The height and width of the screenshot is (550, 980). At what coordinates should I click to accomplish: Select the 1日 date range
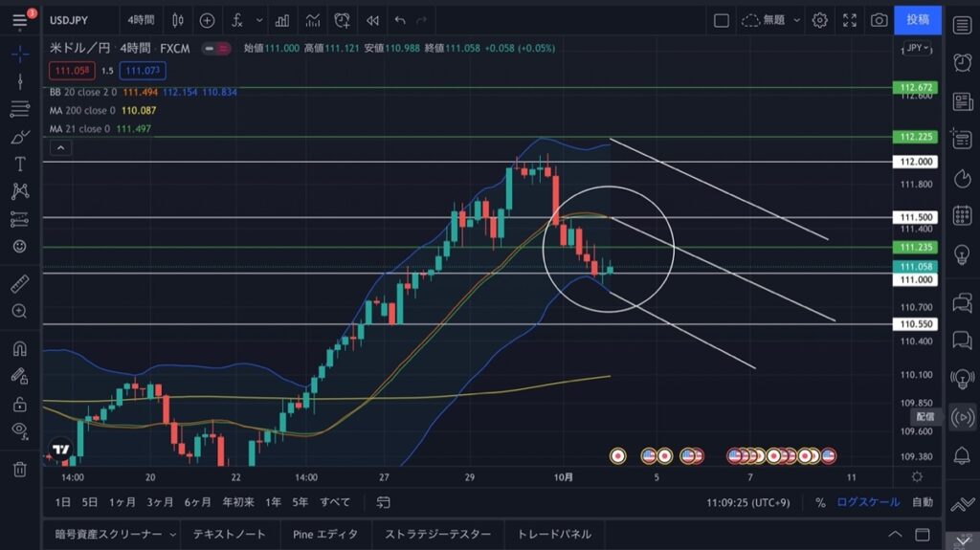pyautogui.click(x=62, y=502)
